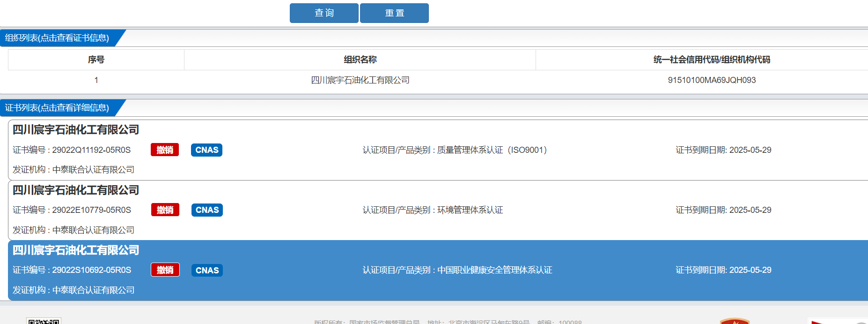Click 发证机构 line under 29022E10779-05R0S certificate
The width and height of the screenshot is (868, 324).
tap(74, 230)
